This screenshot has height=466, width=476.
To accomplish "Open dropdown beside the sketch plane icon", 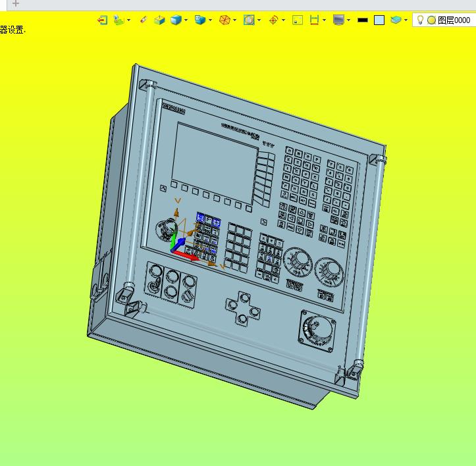I will tap(129, 20).
